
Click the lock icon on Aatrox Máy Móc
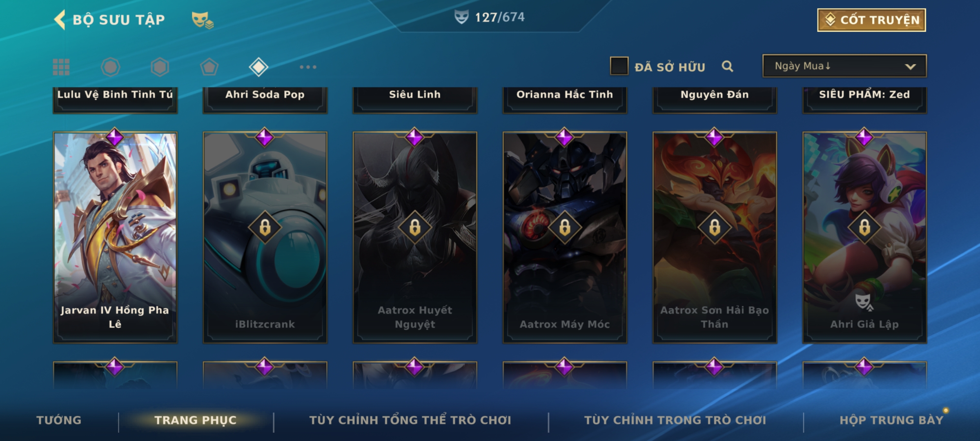565,227
